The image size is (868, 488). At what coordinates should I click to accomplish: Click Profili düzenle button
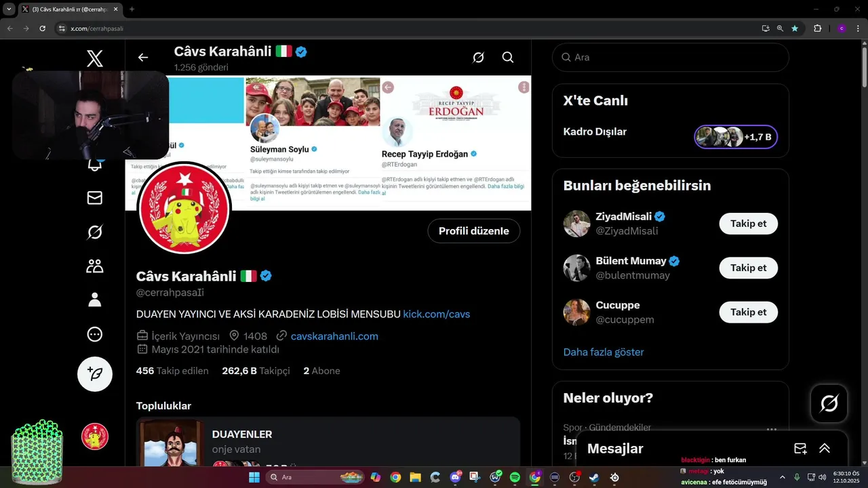(473, 230)
